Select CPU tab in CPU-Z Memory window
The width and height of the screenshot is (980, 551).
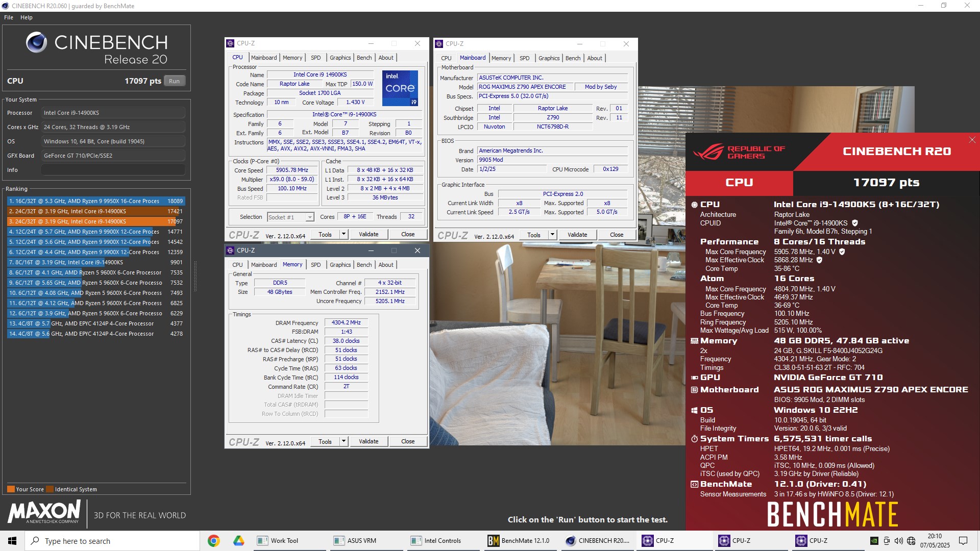tap(237, 265)
